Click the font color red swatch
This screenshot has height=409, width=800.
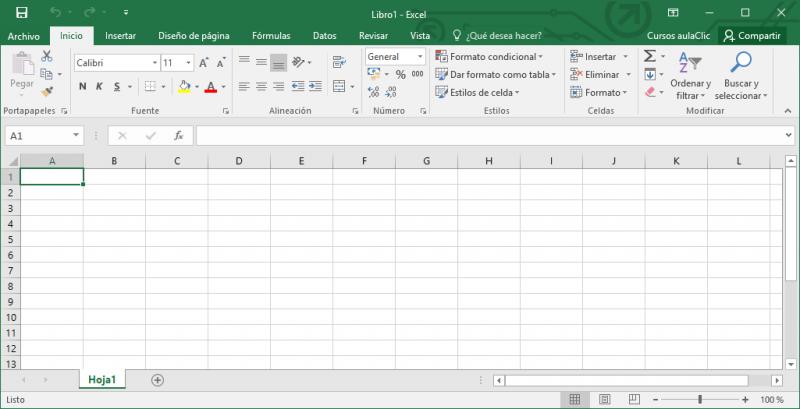pyautogui.click(x=210, y=87)
